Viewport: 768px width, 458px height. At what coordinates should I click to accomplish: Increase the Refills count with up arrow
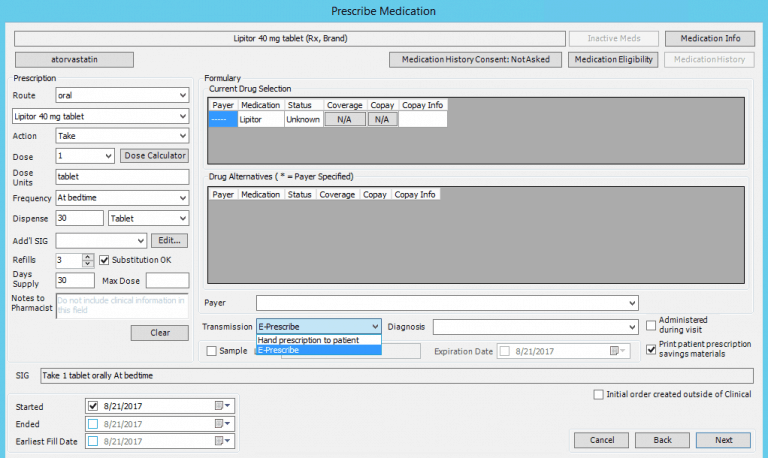(88, 256)
